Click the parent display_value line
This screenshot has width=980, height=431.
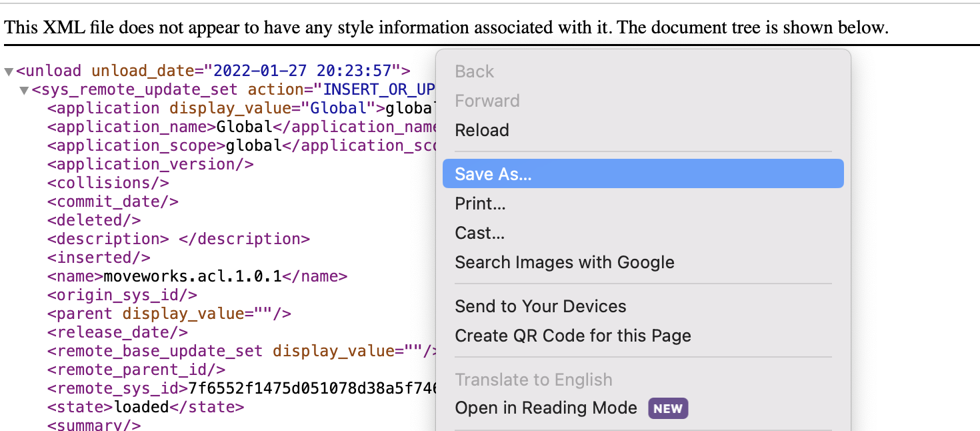tap(169, 314)
